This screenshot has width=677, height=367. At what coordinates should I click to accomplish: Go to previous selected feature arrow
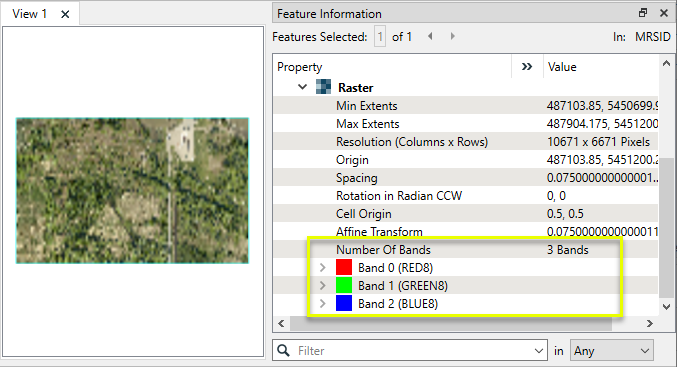(430, 36)
